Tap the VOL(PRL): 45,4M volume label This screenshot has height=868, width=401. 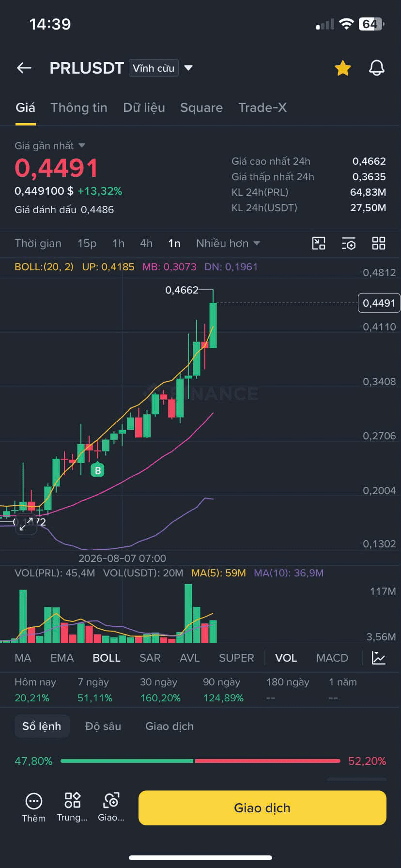(55, 573)
